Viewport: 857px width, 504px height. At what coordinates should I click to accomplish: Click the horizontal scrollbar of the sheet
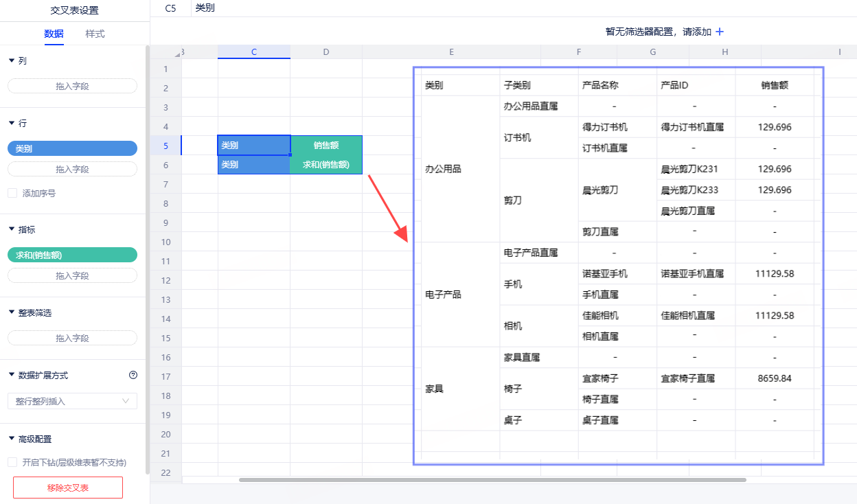(492, 480)
